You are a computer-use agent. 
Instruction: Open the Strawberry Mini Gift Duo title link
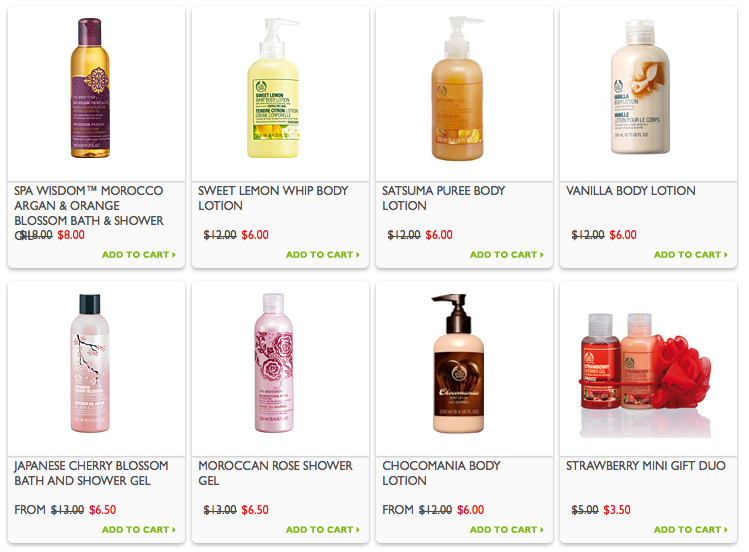click(646, 466)
